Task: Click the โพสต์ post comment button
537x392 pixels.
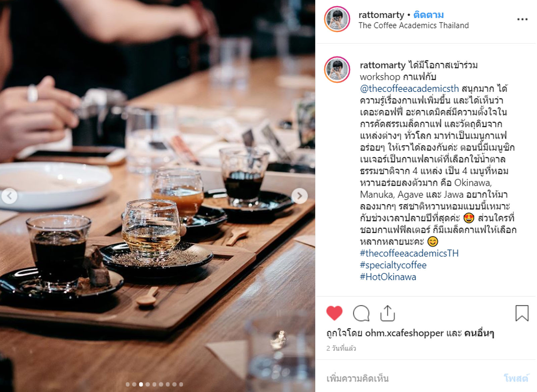Action: 516,379
